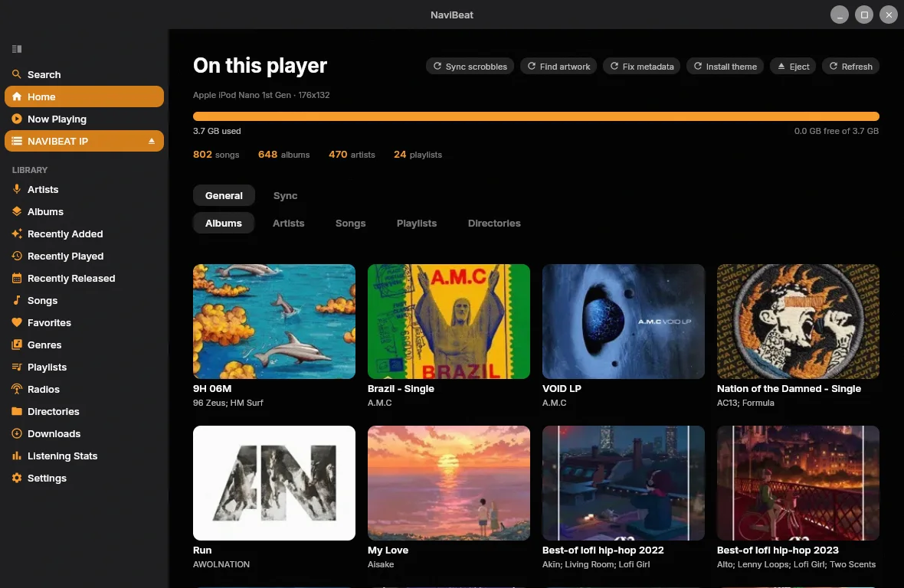Click the Directories folder icon
The image size is (904, 588).
click(17, 411)
